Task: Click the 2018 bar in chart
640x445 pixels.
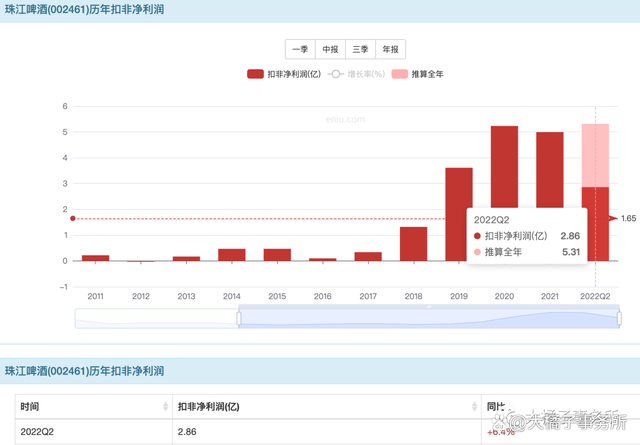Action: pyautogui.click(x=413, y=244)
